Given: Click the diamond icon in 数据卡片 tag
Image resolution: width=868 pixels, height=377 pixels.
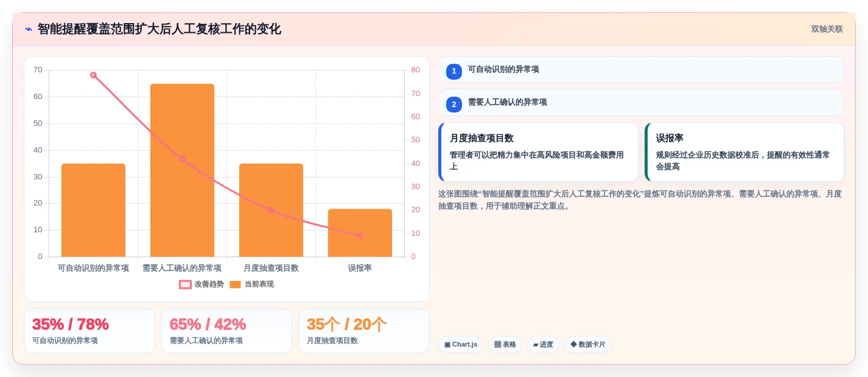Looking at the screenshot, I should [x=573, y=344].
